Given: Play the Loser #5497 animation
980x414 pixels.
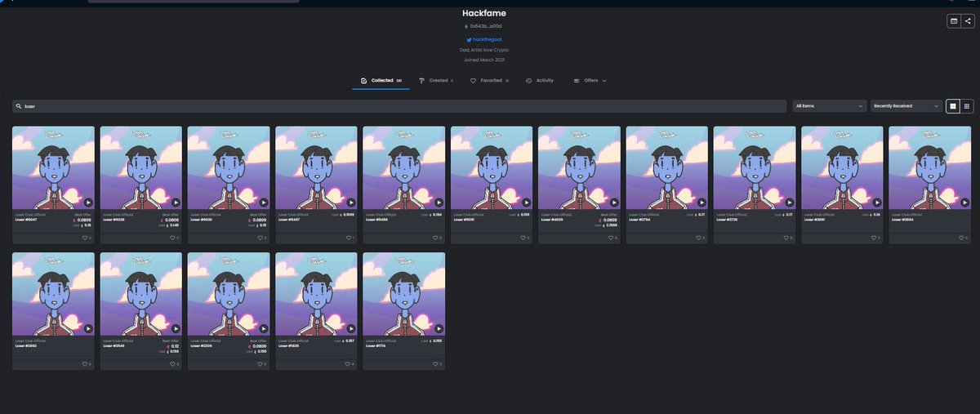Looking at the screenshot, I should click(x=351, y=203).
